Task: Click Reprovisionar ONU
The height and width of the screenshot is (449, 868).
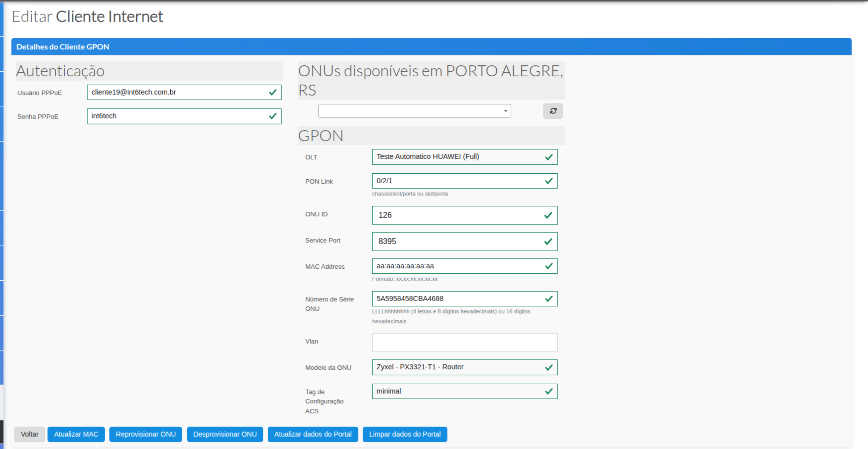Action: pyautogui.click(x=146, y=434)
